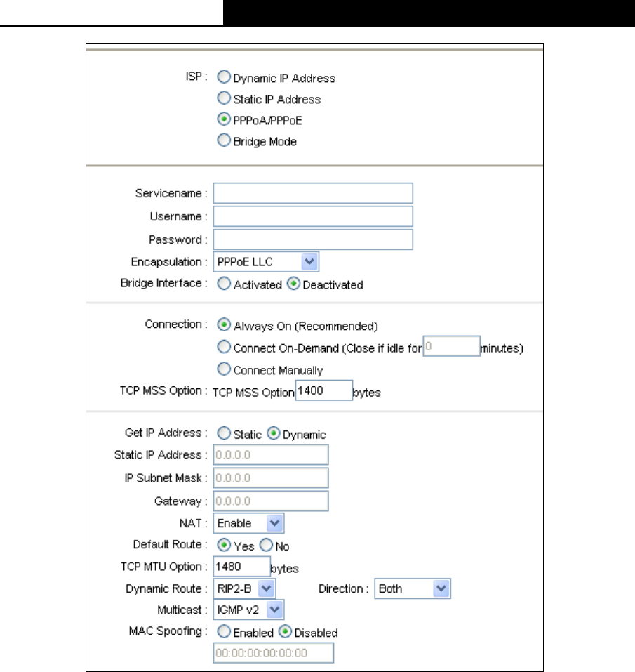Choose Connect Manually option
The image size is (635, 672).
pos(224,369)
